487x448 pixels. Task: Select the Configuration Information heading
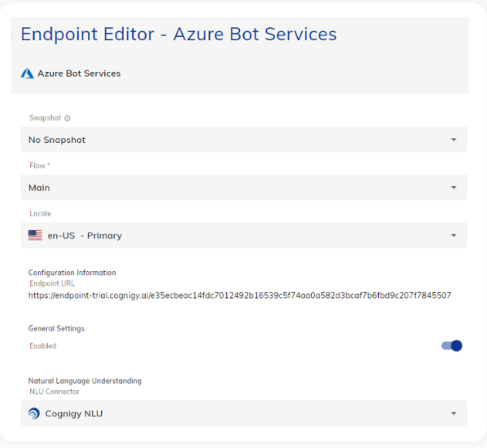point(72,273)
